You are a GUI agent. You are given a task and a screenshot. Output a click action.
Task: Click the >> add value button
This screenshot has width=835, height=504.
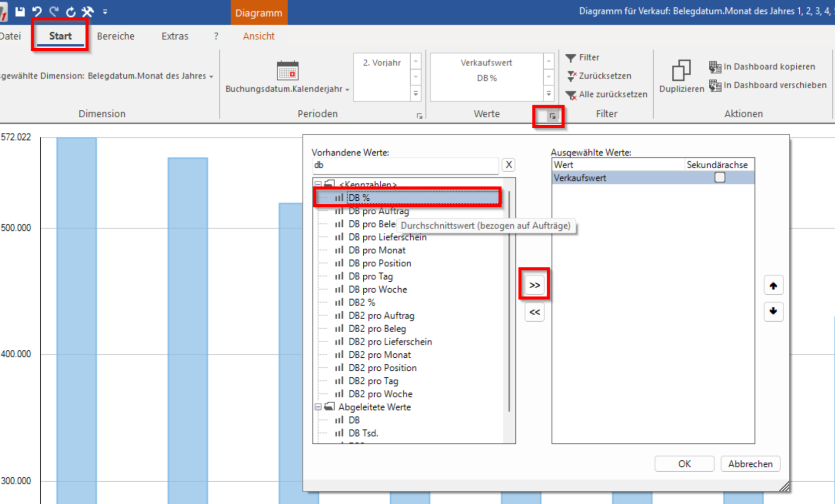(534, 285)
